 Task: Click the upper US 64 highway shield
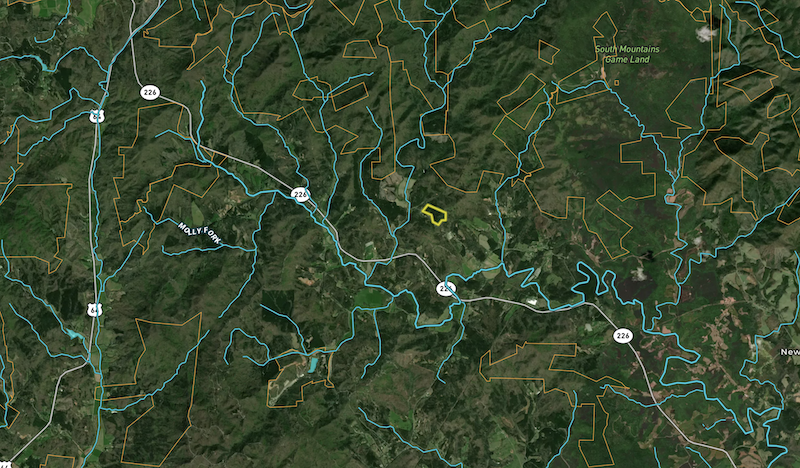point(96,116)
